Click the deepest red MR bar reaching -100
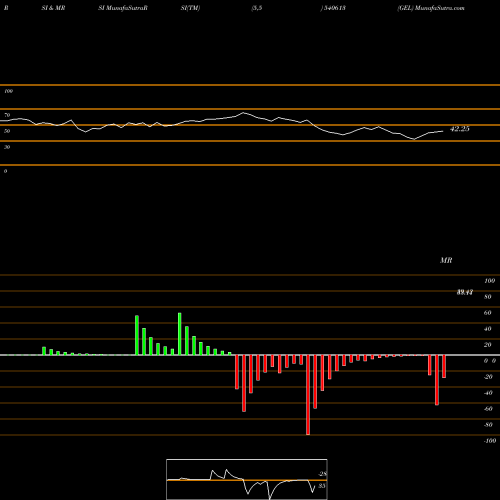Image resolution: width=500 pixels, height=500 pixels. [308, 395]
